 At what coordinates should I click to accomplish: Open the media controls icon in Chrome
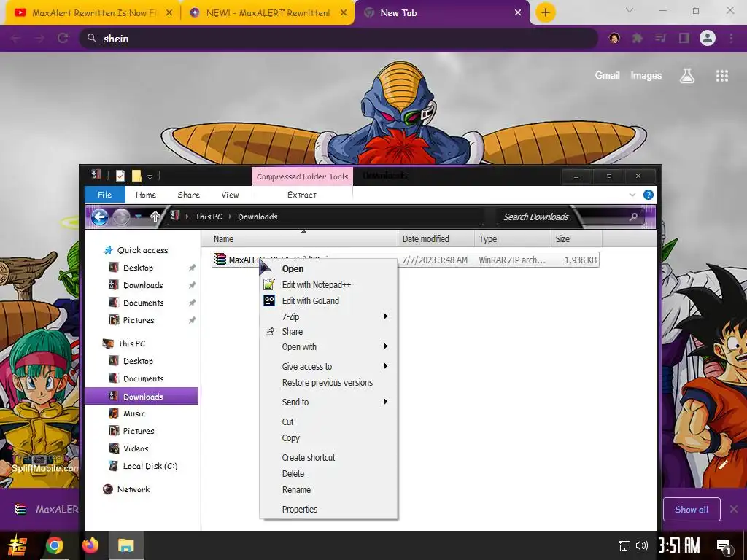pyautogui.click(x=660, y=38)
